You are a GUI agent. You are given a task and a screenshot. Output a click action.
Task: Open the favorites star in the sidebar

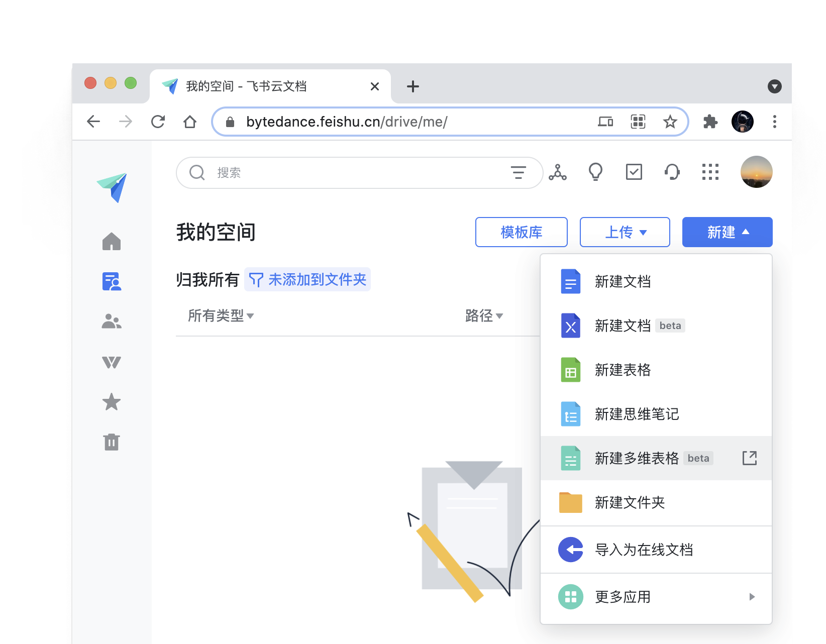pyautogui.click(x=111, y=402)
